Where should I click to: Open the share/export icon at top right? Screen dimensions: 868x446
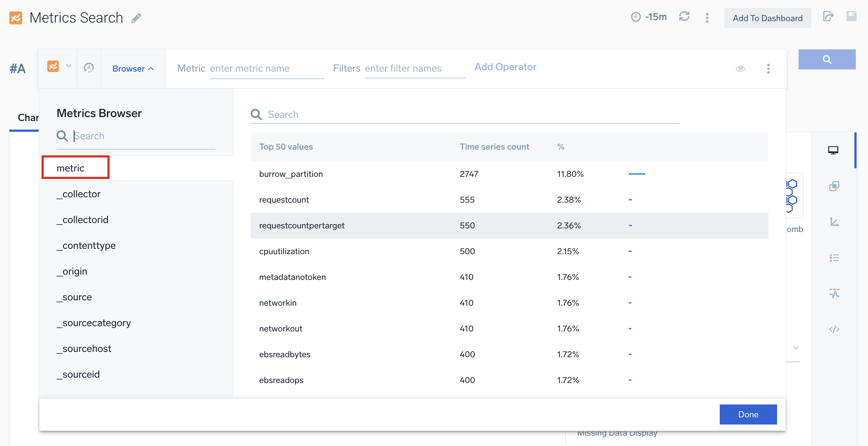(x=828, y=17)
